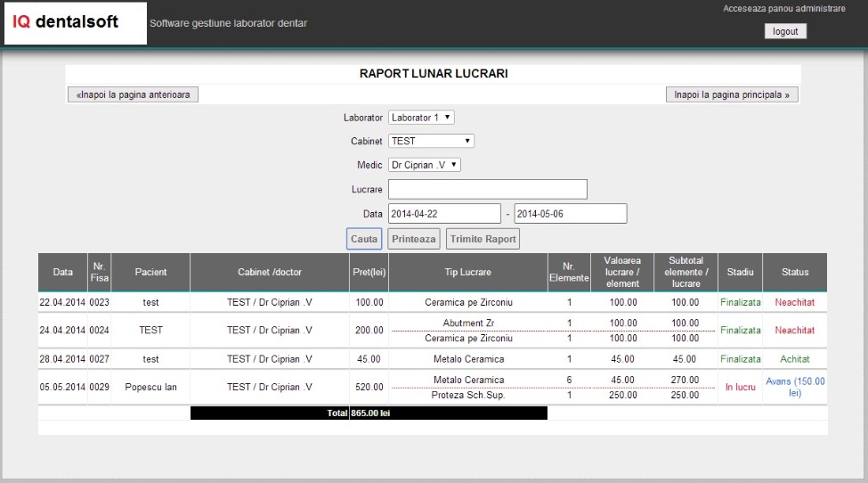868x483 pixels.
Task: Open the Medic dropdown
Action: [x=425, y=165]
